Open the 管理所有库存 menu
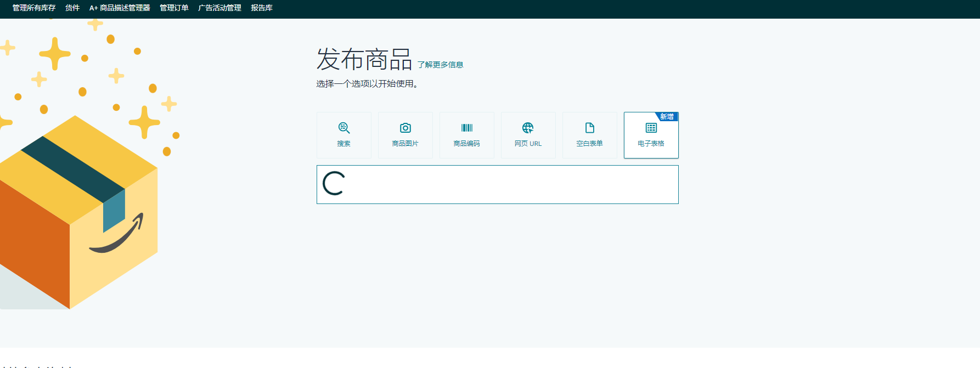Screen dimensions: 980x368 pyautogui.click(x=34, y=8)
